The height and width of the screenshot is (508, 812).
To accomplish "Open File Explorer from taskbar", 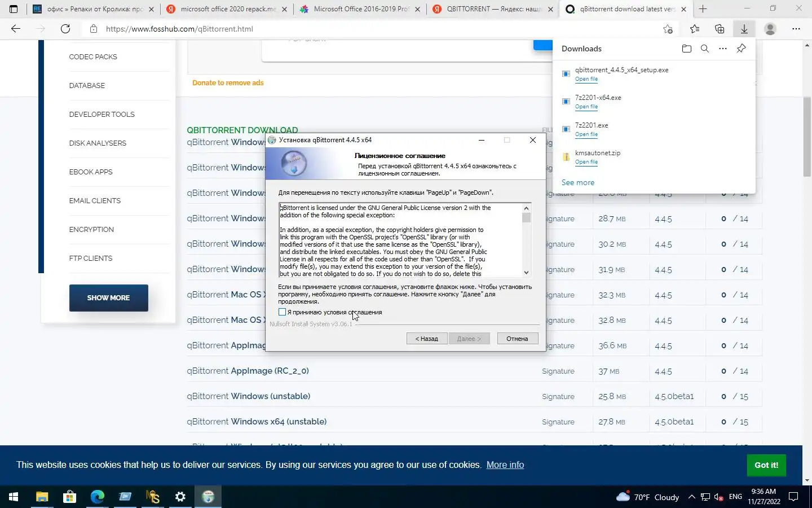I will 42,497.
